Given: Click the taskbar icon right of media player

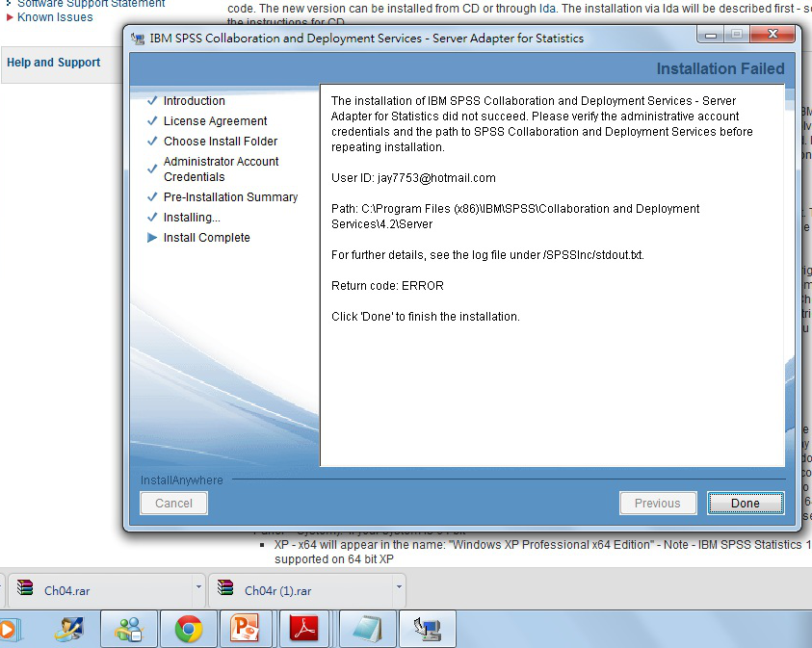Looking at the screenshot, I should [69, 629].
